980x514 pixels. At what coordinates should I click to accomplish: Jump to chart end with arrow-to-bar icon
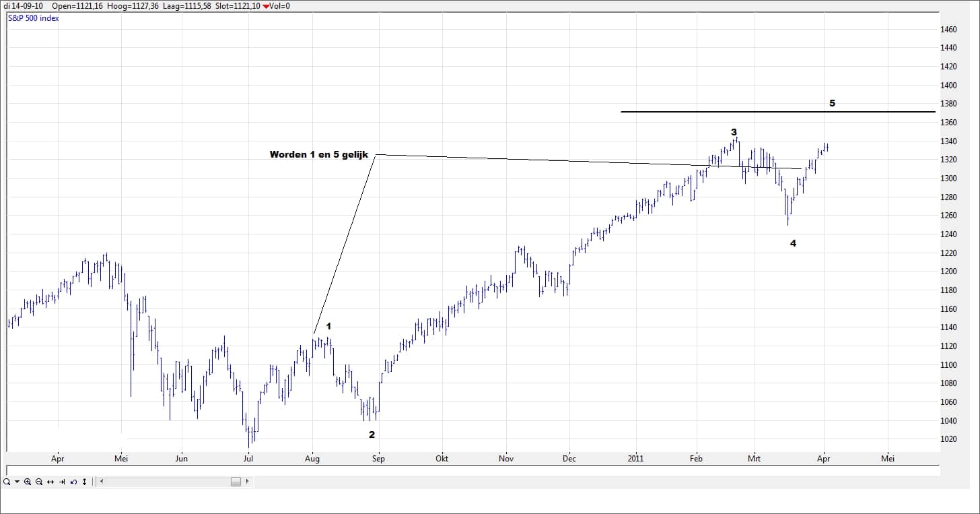point(62,482)
